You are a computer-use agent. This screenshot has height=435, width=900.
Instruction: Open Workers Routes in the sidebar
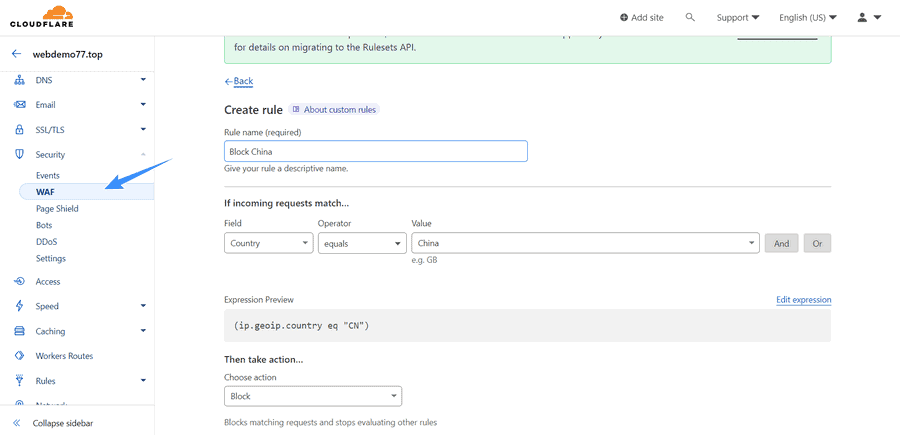[x=64, y=356]
